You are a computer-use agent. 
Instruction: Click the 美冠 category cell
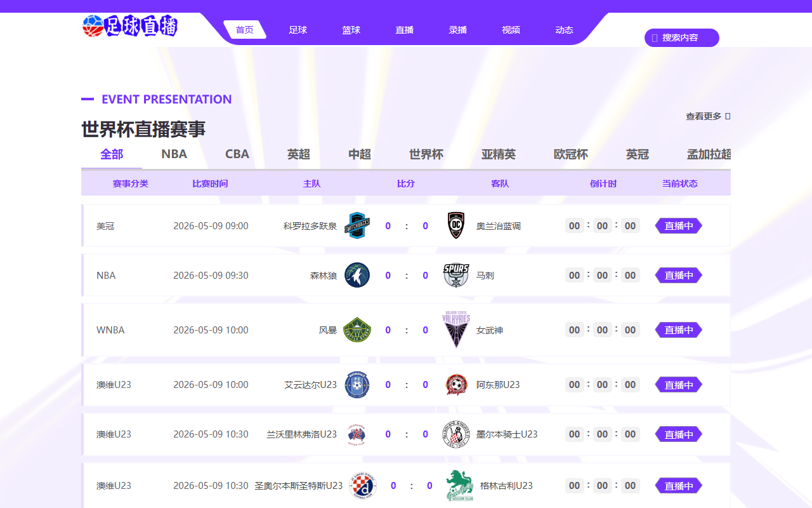tap(105, 226)
